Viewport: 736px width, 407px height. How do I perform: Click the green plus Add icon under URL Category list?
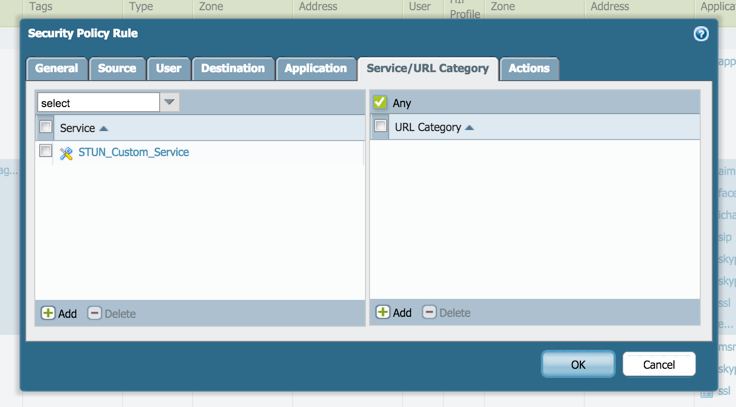point(383,312)
